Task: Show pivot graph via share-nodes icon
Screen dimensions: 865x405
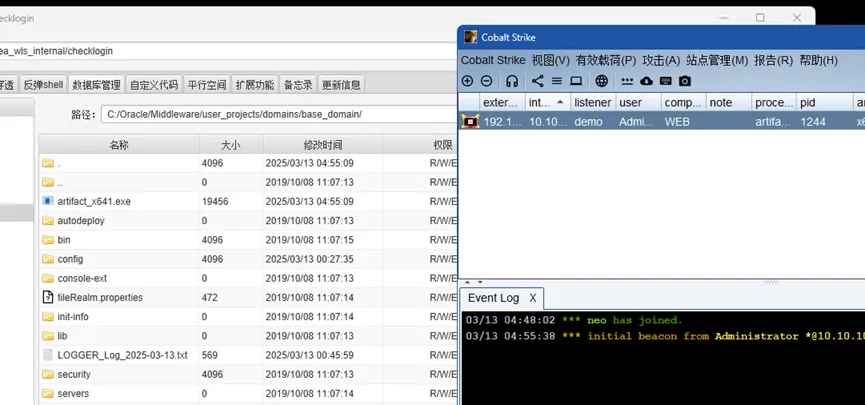Action: [538, 81]
